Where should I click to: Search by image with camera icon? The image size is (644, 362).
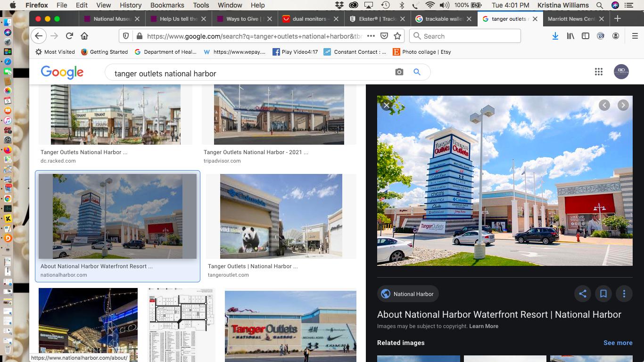coord(399,72)
